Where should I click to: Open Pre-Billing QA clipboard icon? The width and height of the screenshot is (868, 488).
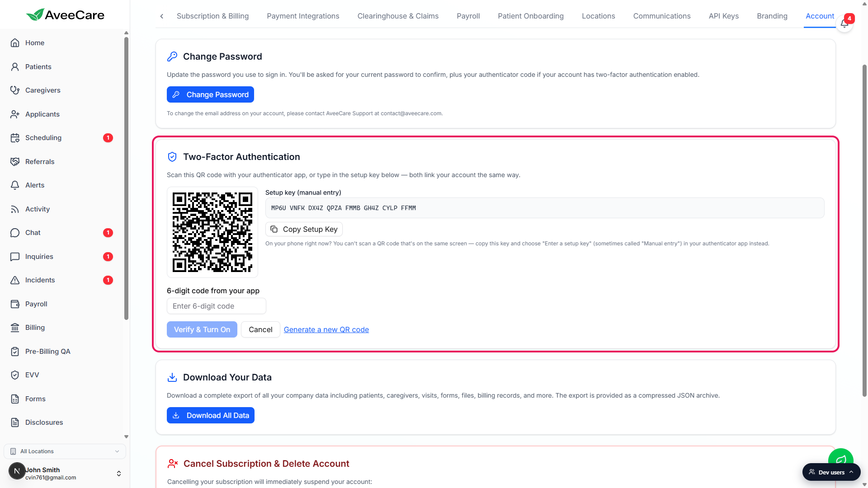[15, 352]
